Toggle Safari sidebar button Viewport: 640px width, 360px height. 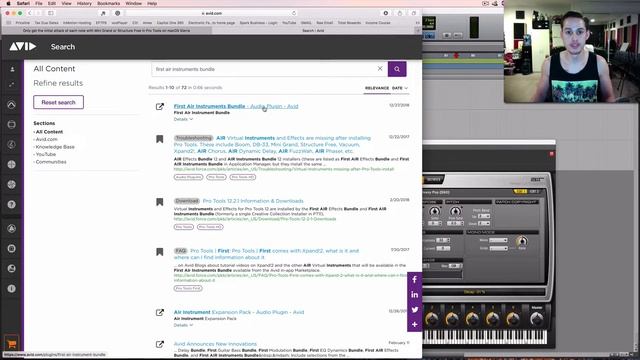[x=51, y=13]
